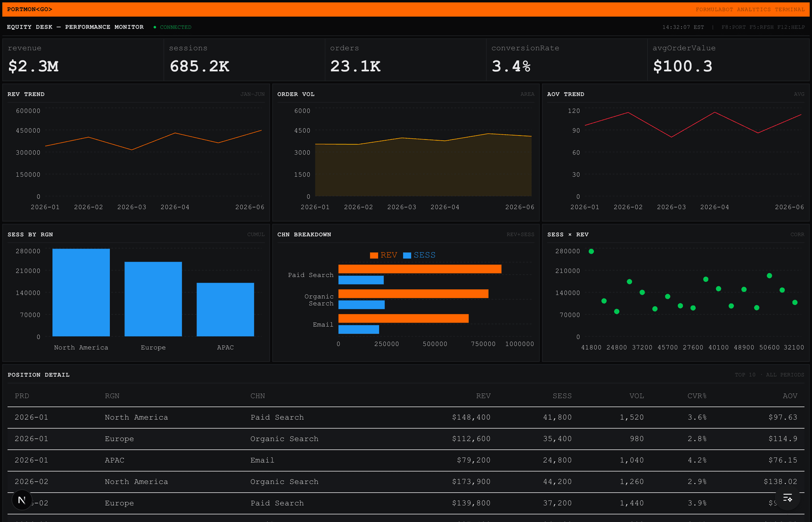Click the TOP 10 · ALL PERIODS filter label
Image resolution: width=812 pixels, height=522 pixels.
[769, 375]
